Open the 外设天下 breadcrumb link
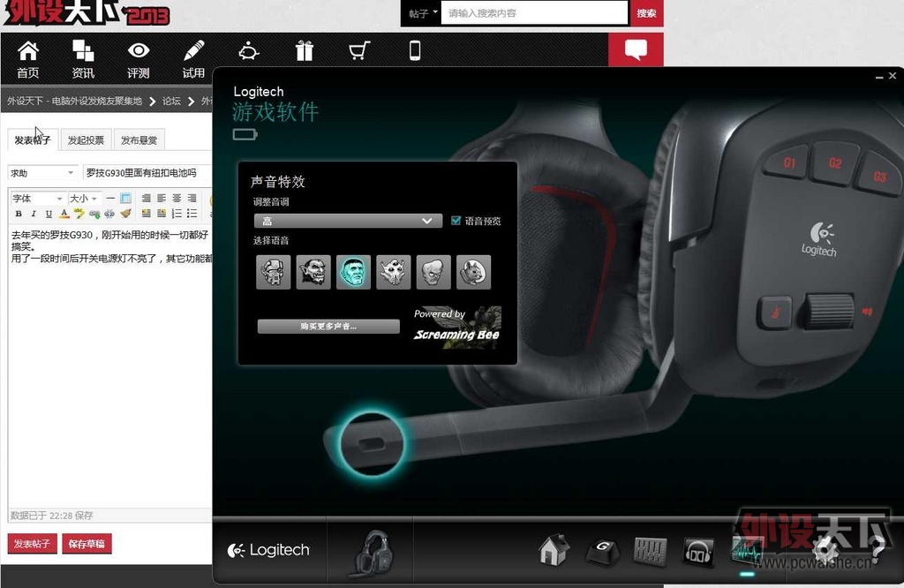The height and width of the screenshot is (588, 904). [74, 101]
